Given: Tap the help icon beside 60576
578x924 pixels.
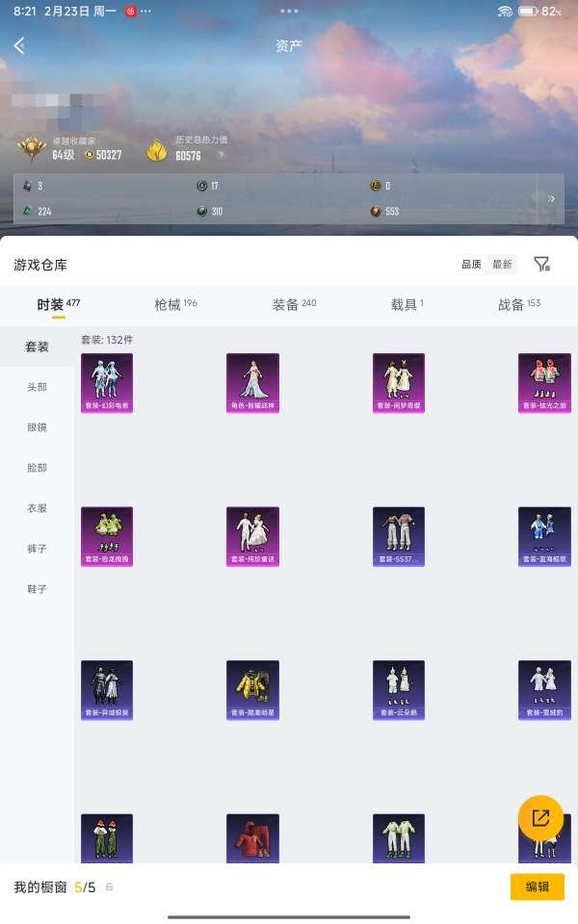Looking at the screenshot, I should point(221,155).
